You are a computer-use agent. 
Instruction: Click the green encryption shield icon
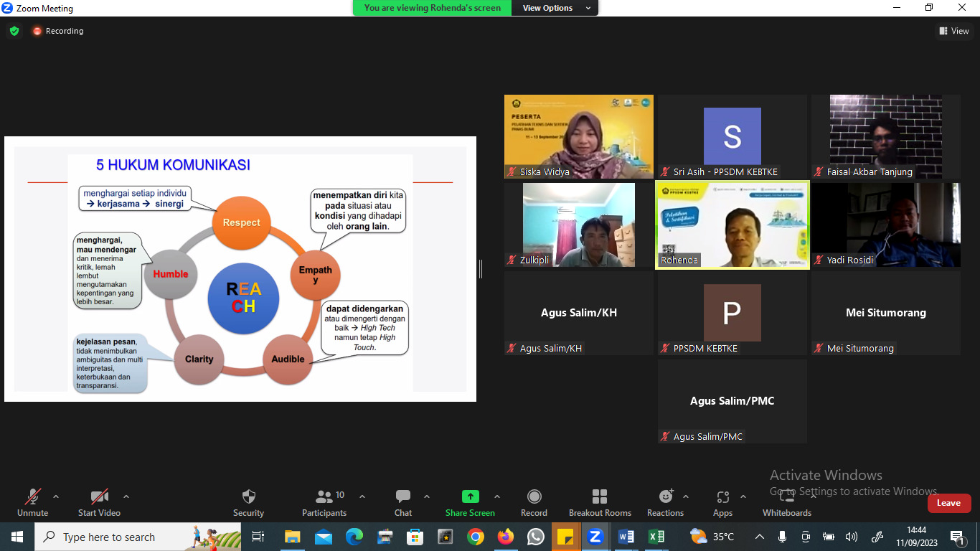14,31
